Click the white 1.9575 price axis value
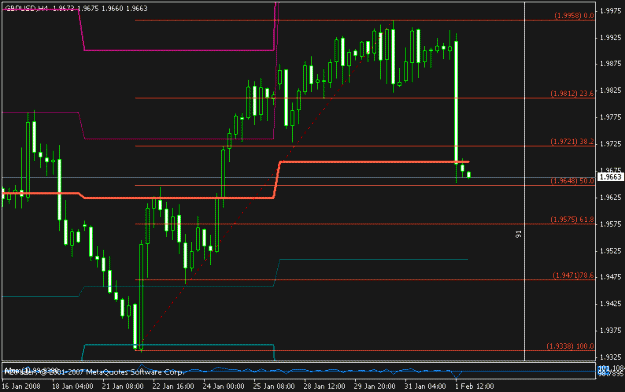Screen dimensions: 625x392 click(610, 224)
